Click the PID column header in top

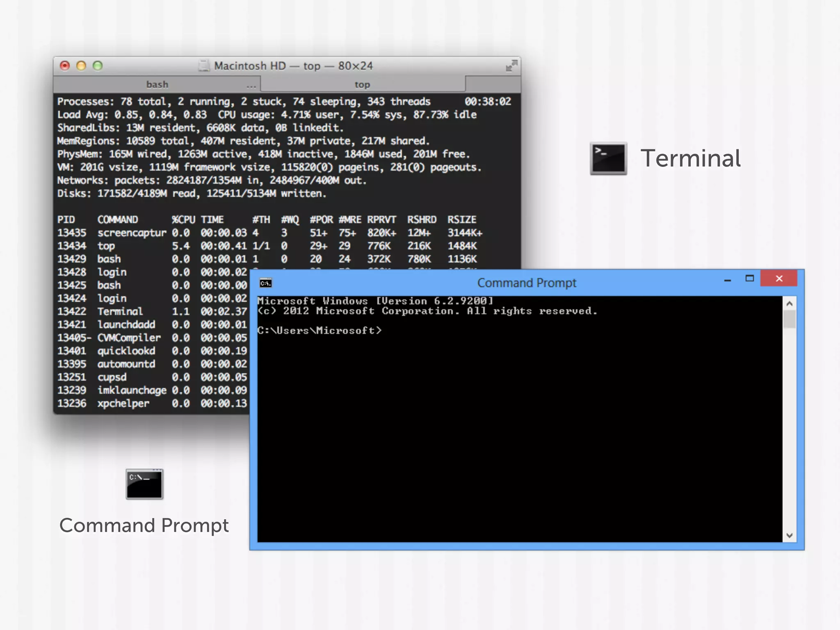(x=66, y=220)
